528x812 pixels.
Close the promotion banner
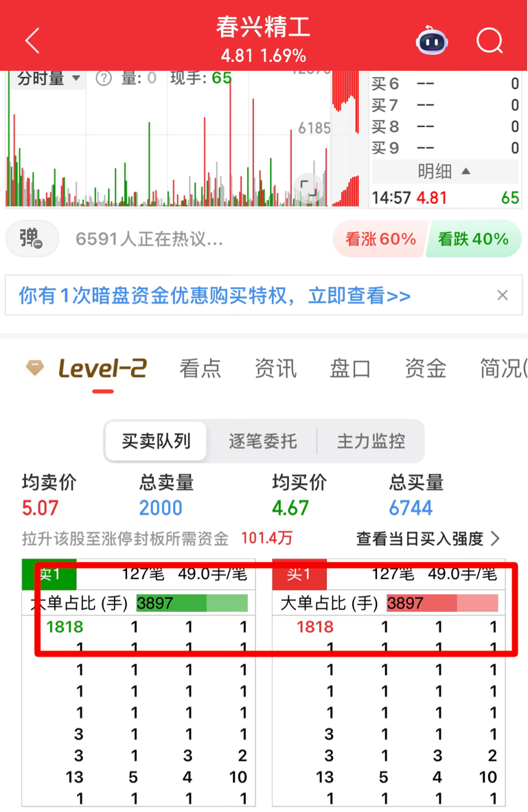pyautogui.click(x=502, y=295)
